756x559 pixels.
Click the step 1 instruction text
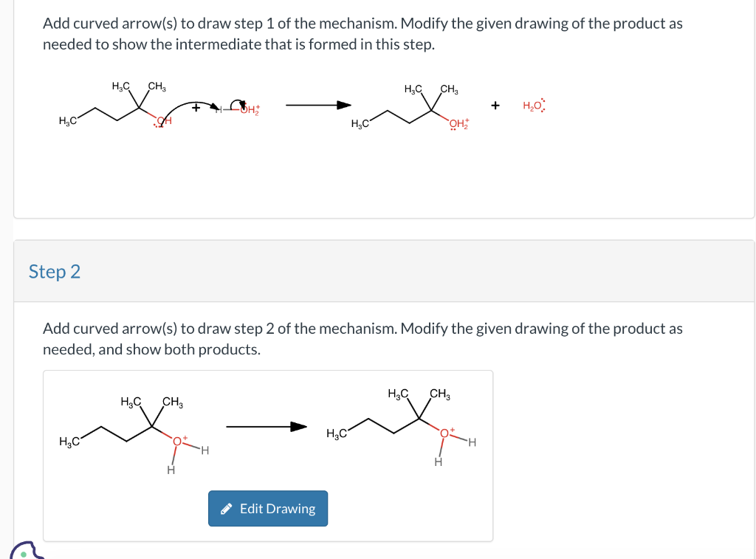coord(362,34)
